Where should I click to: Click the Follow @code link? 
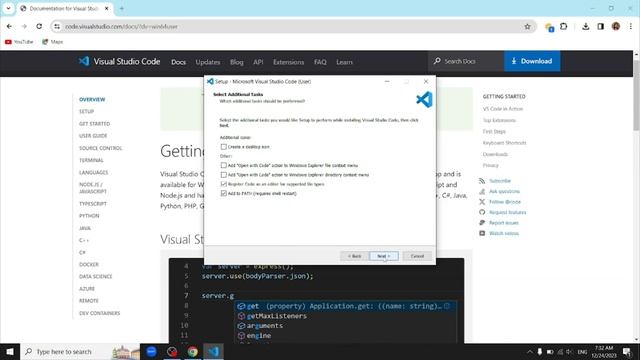(x=505, y=202)
